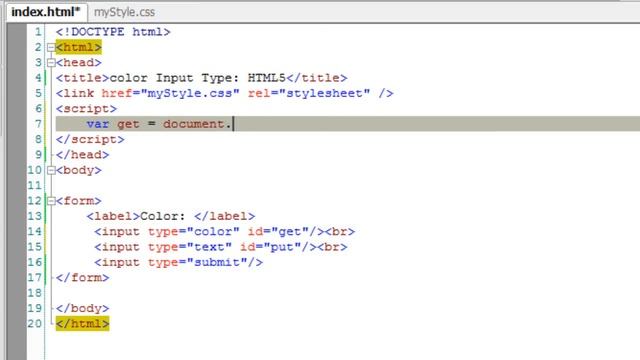
Task: Open the myStyle.css tab
Action: coord(124,12)
